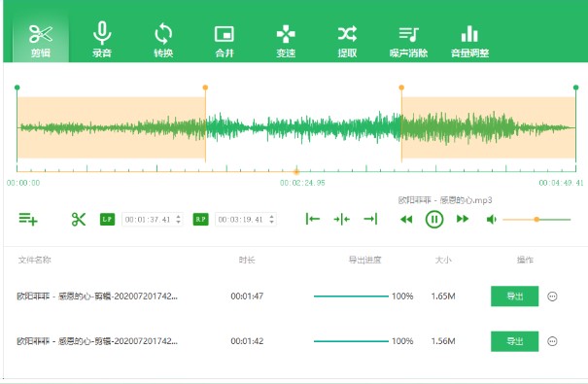Switch to the 转换 convert tab
The height and width of the screenshot is (384, 588).
pyautogui.click(x=163, y=40)
